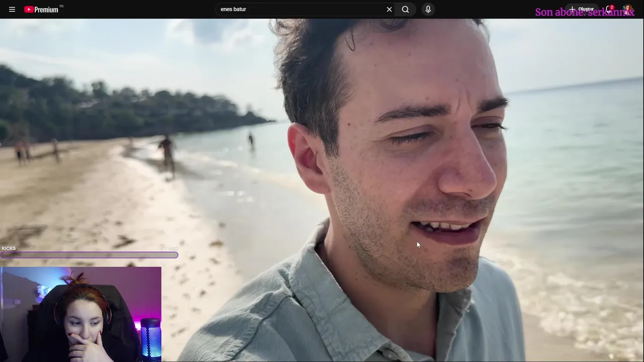Viewport: 644px width, 362px height.
Task: Click the magnifier search button
Action: 406,9
